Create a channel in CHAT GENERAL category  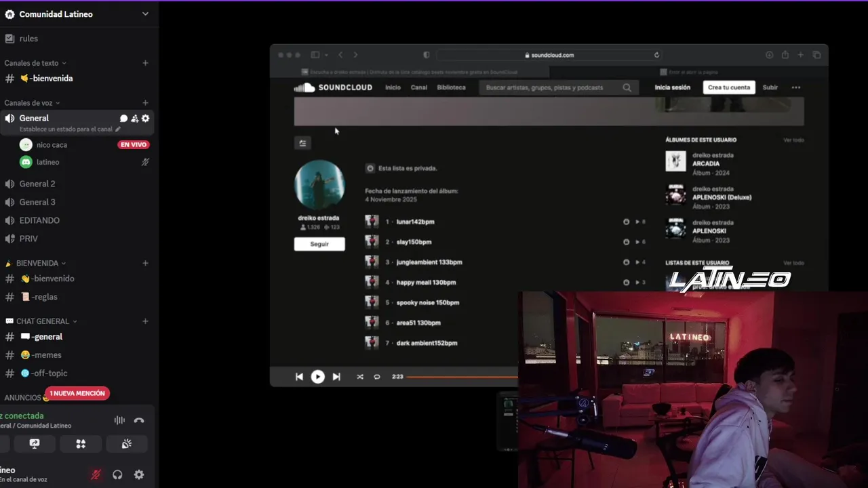[145, 321]
